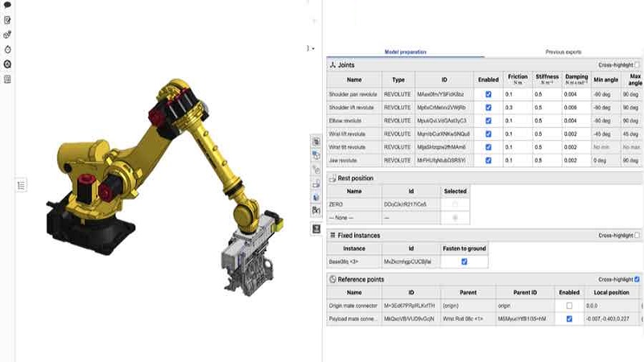Disable the Shoulder pan revolute joint checkbox
This screenshot has height=362, width=644.
point(488,94)
